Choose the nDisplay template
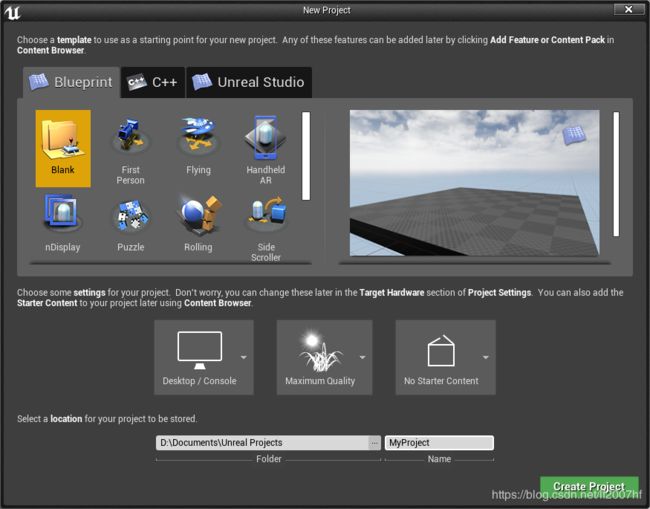The height and width of the screenshot is (509, 650). [63, 224]
